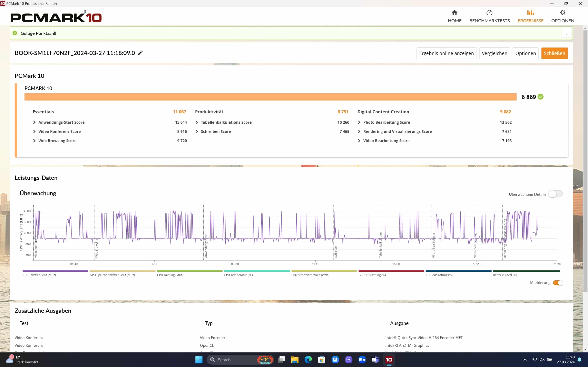Open the Optionen gear icon
This screenshot has height=367, width=588.
[562, 13]
